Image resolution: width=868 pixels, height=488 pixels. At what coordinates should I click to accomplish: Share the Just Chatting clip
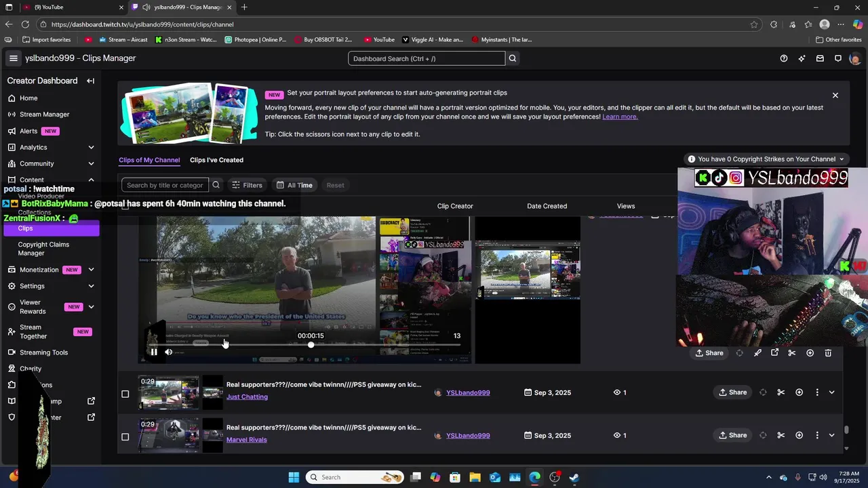(732, 392)
